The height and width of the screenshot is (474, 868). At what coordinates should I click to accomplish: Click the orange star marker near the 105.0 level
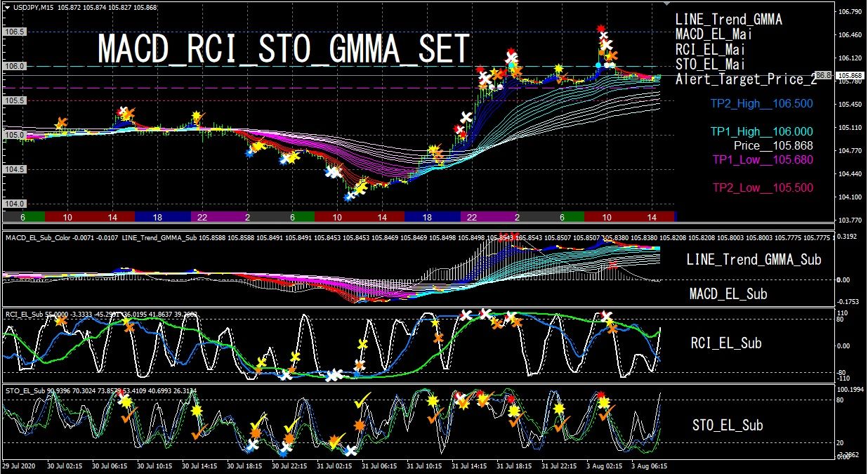click(x=60, y=123)
